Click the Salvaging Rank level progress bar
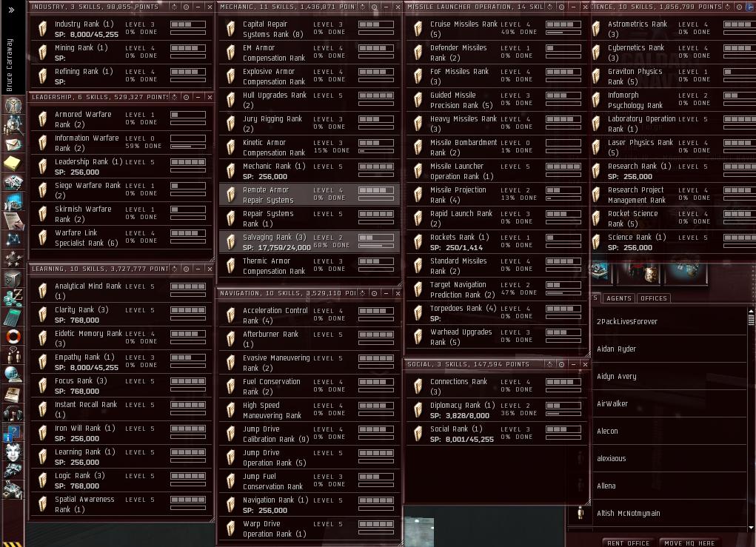This screenshot has height=547, width=756. pos(376,238)
